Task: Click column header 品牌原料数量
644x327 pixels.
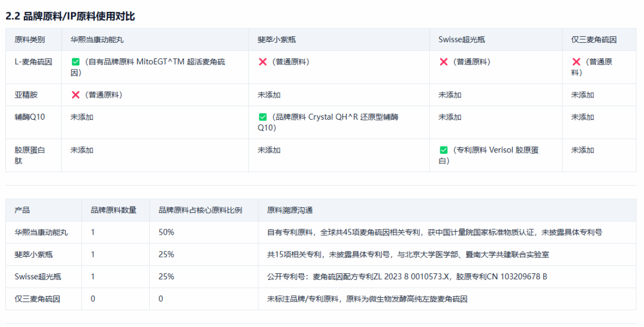Action: 113,210
